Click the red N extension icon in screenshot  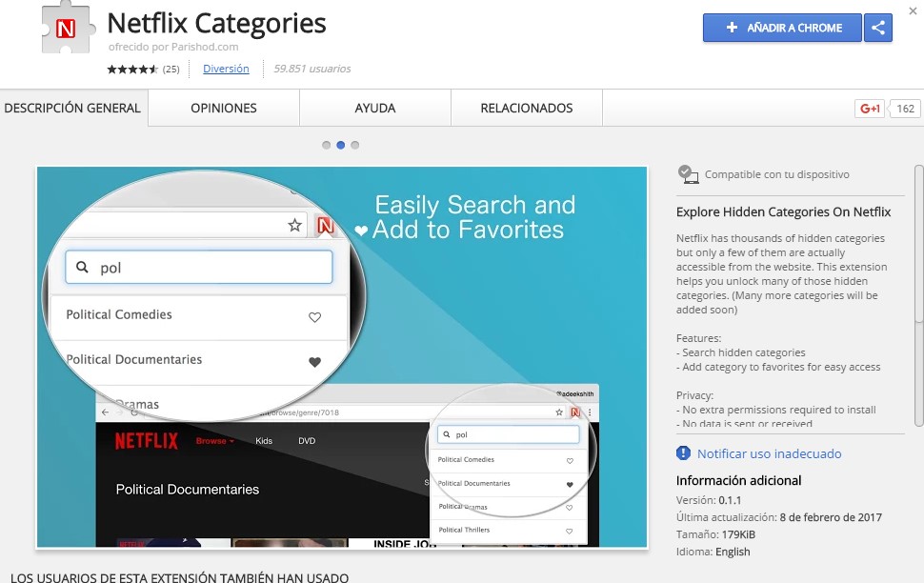[326, 226]
